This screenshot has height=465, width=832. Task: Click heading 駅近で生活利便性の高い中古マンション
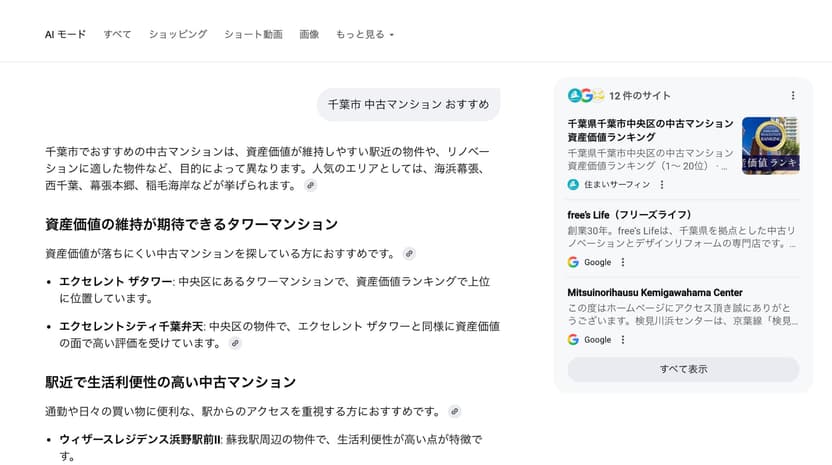(170, 382)
